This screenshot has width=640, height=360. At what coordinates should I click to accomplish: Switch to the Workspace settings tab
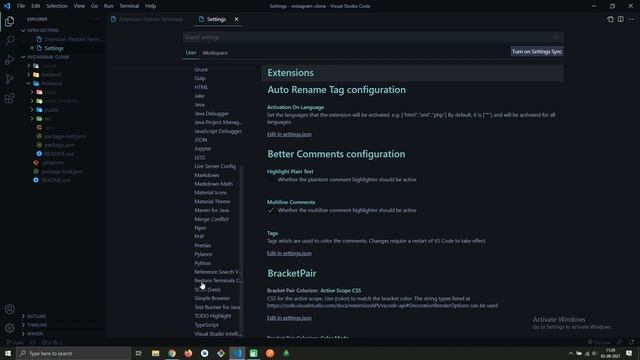click(215, 53)
